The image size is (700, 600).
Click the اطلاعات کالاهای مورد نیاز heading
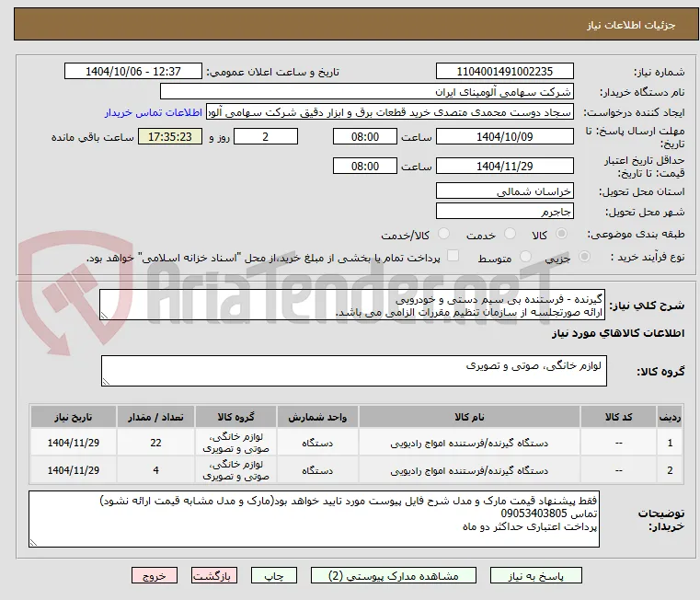coord(618,334)
